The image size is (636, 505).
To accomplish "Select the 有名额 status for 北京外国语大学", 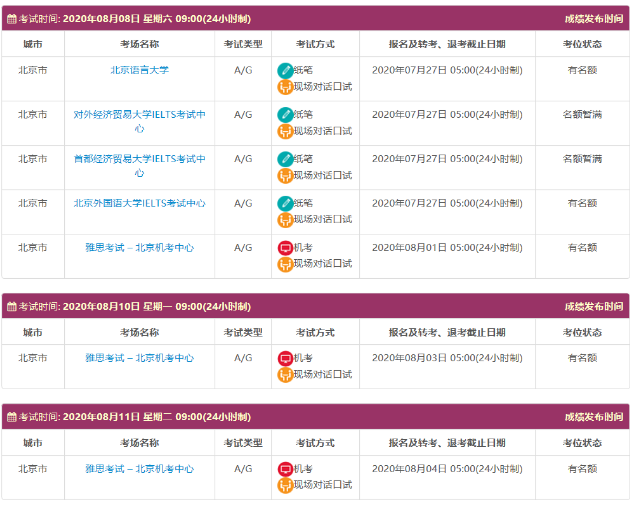I will point(582,203).
